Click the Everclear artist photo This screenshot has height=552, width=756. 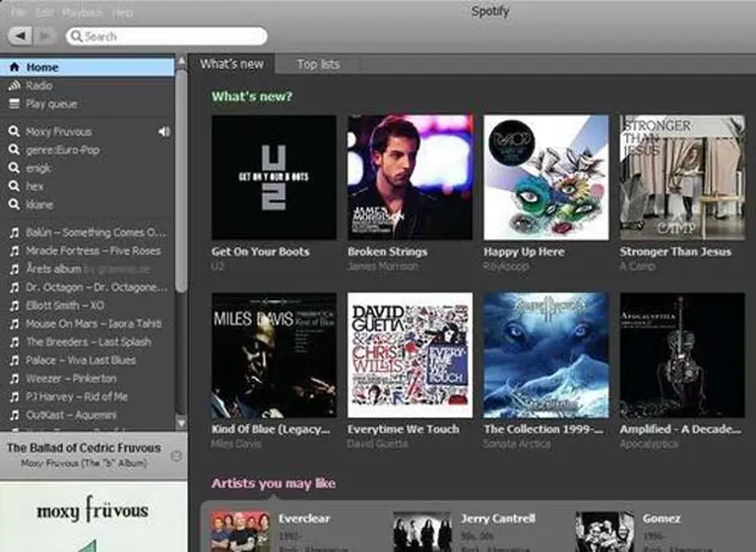point(240,531)
